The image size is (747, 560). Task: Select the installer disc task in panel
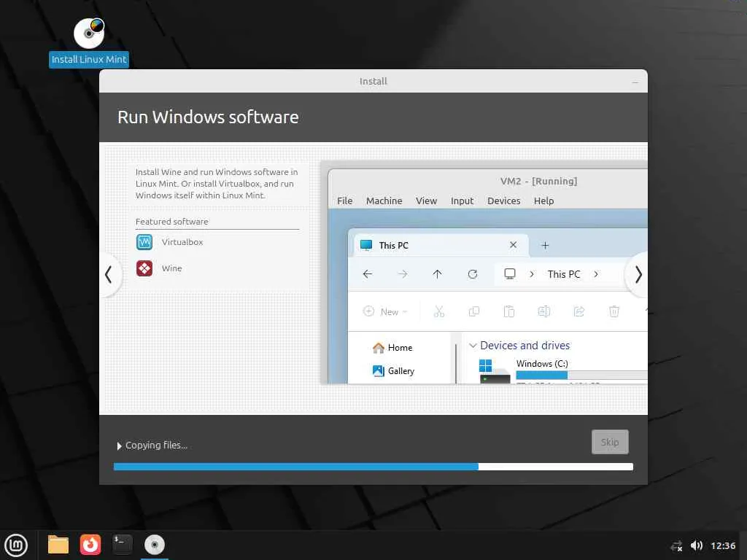pos(155,545)
